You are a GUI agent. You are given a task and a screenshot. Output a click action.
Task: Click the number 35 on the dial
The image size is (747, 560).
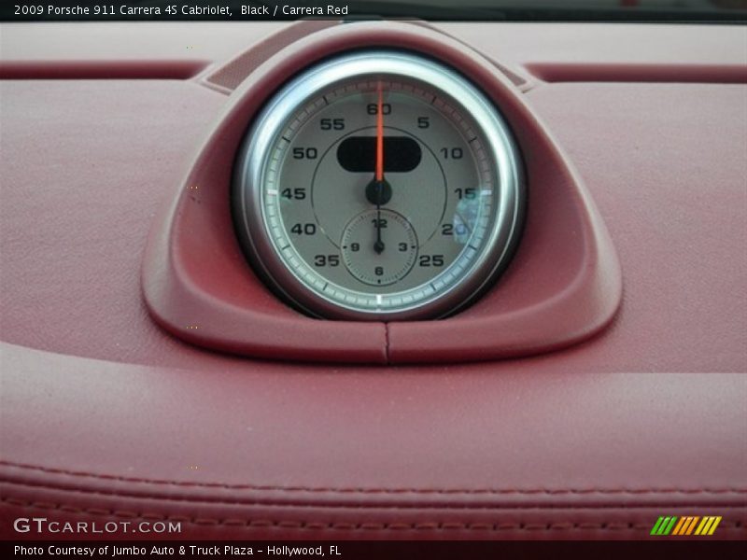[327, 260]
